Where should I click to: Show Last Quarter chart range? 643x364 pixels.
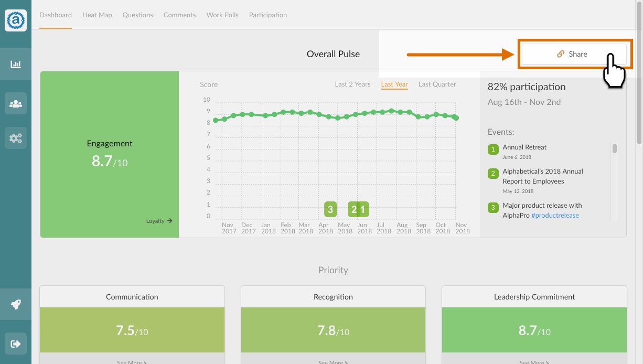(x=437, y=84)
